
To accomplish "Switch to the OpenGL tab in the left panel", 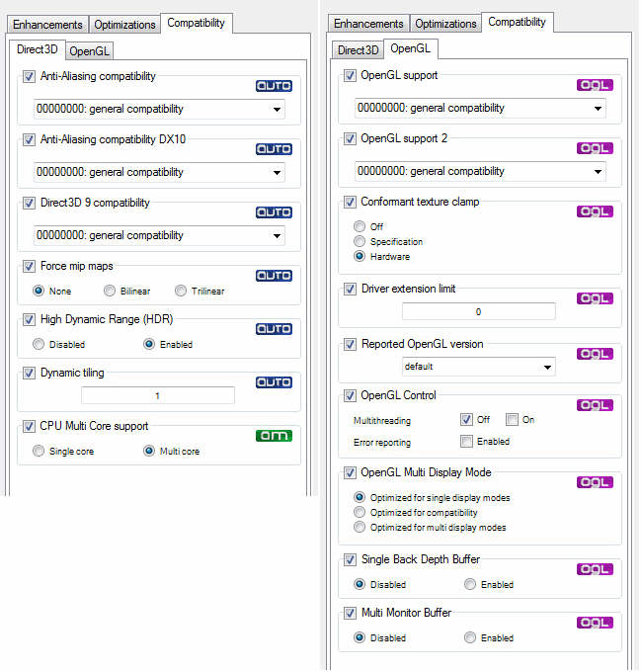I will [88, 49].
